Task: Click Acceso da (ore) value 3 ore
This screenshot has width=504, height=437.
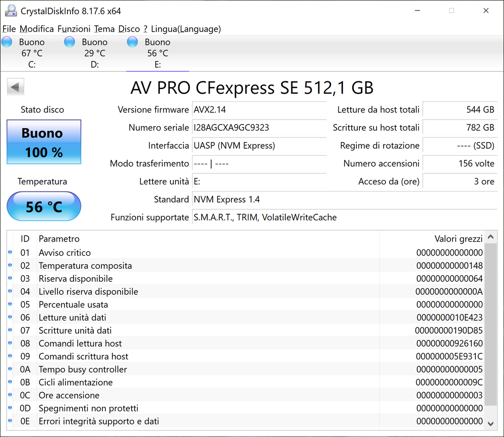Action: pos(460,181)
